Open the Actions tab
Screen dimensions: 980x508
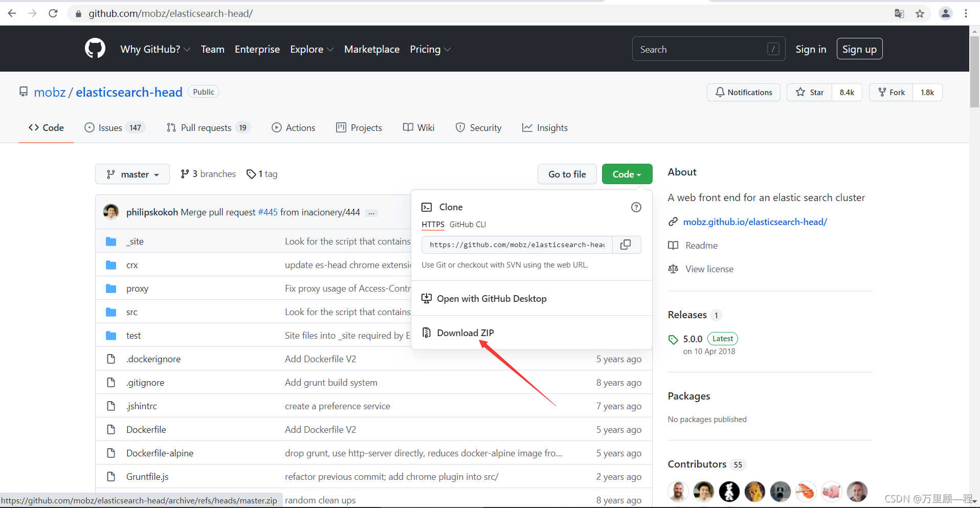click(294, 128)
